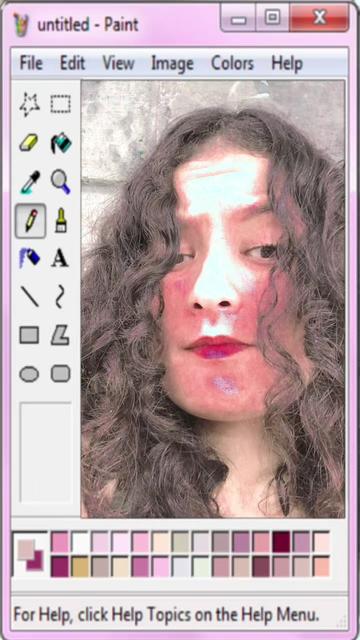Pick the straight Line tool
The height and width of the screenshot is (640, 360).
[x=30, y=296]
